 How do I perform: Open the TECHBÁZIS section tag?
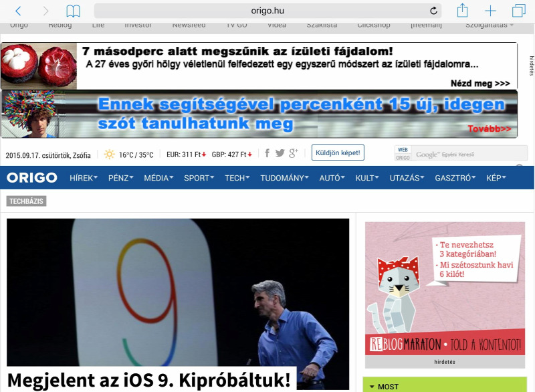point(26,201)
